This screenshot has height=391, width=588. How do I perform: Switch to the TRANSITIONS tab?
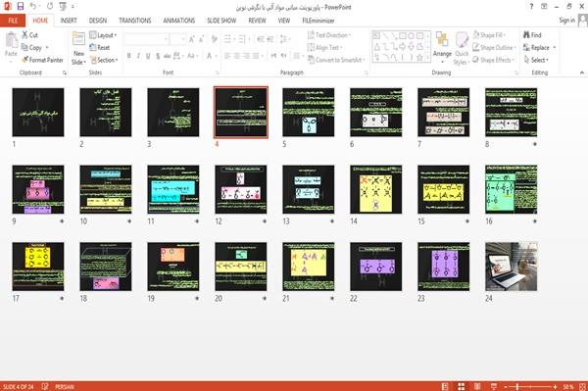coord(135,21)
